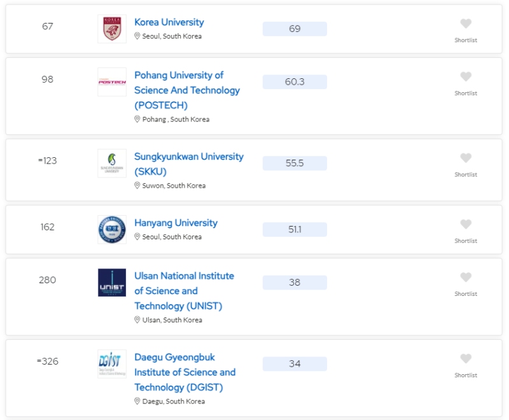Click Korea University score bar showing 69
509x420 pixels.
coord(295,29)
